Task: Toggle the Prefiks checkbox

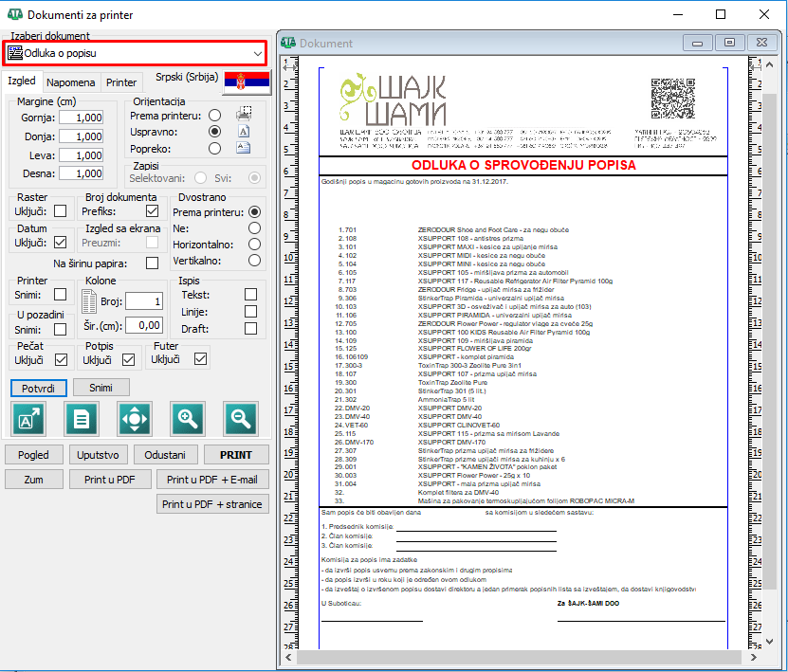Action: tap(152, 211)
